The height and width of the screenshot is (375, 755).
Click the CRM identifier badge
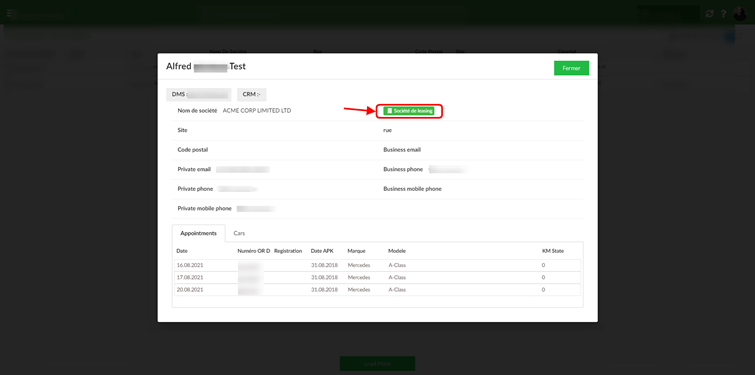point(251,95)
